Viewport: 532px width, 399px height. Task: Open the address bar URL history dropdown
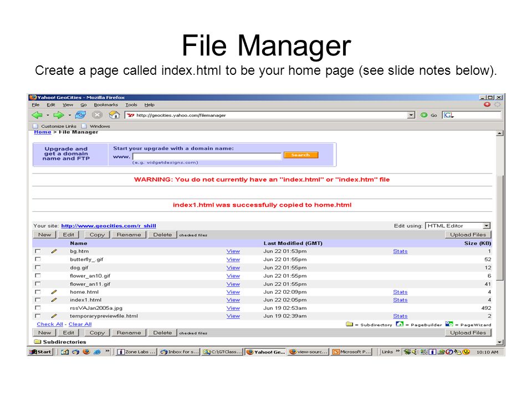coord(411,115)
